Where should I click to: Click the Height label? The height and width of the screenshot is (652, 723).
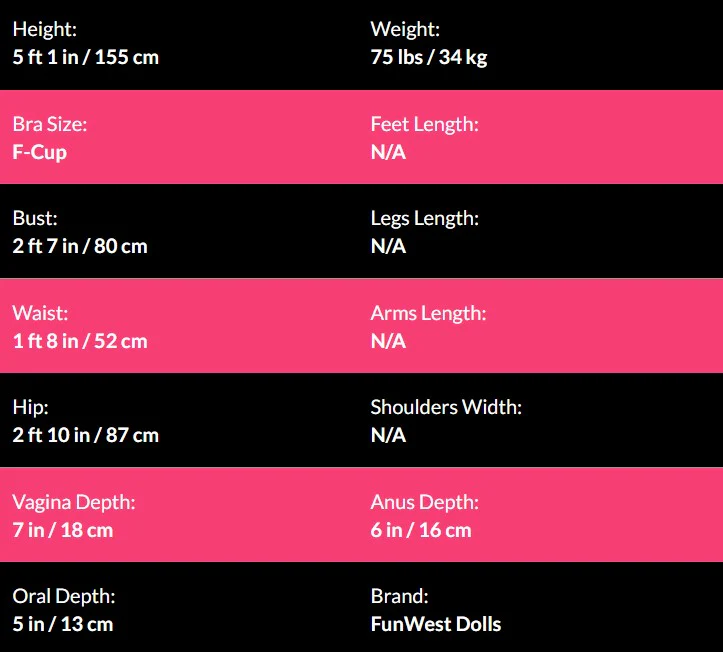pos(44,30)
